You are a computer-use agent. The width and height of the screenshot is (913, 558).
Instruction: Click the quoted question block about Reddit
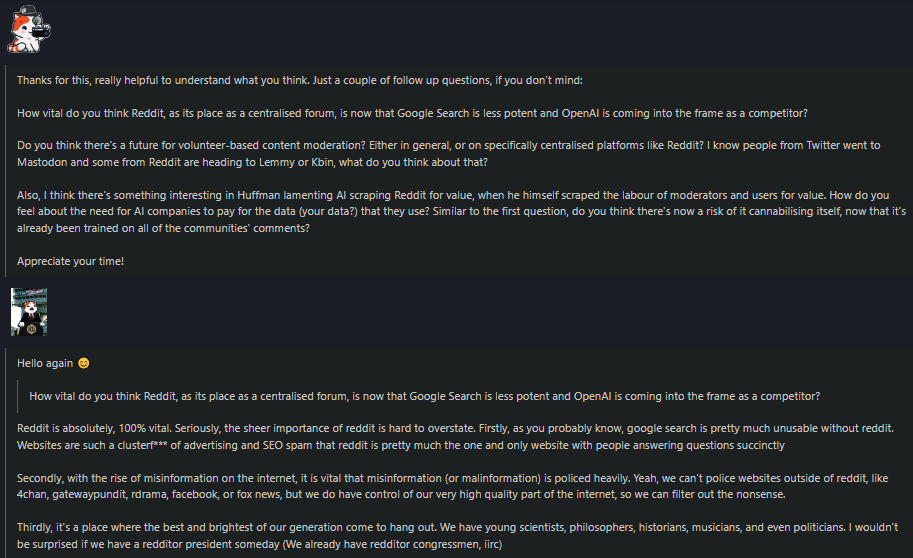pos(424,396)
